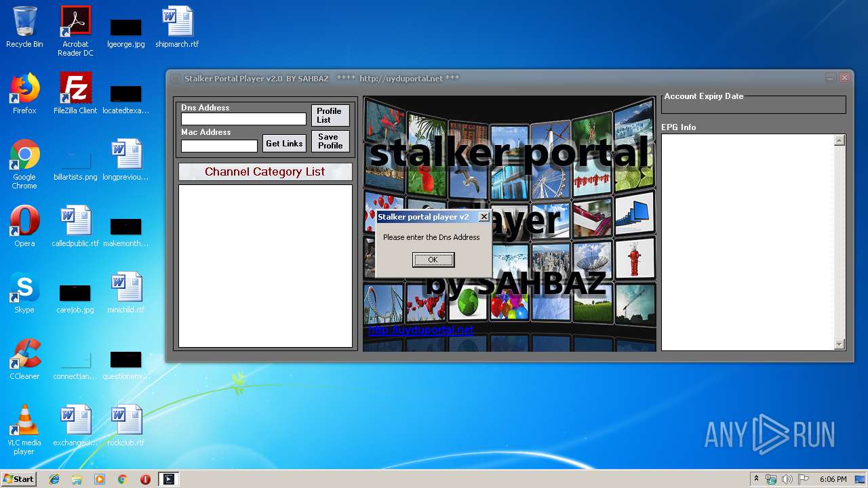Select the lgeorge.jpg desktop file

click(x=126, y=33)
